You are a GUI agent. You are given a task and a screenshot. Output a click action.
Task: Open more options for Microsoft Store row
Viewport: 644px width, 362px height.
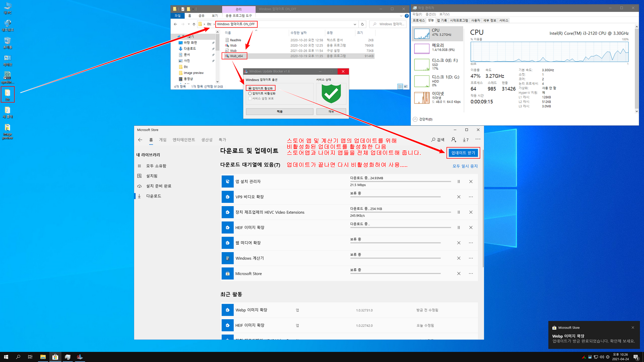click(x=471, y=274)
